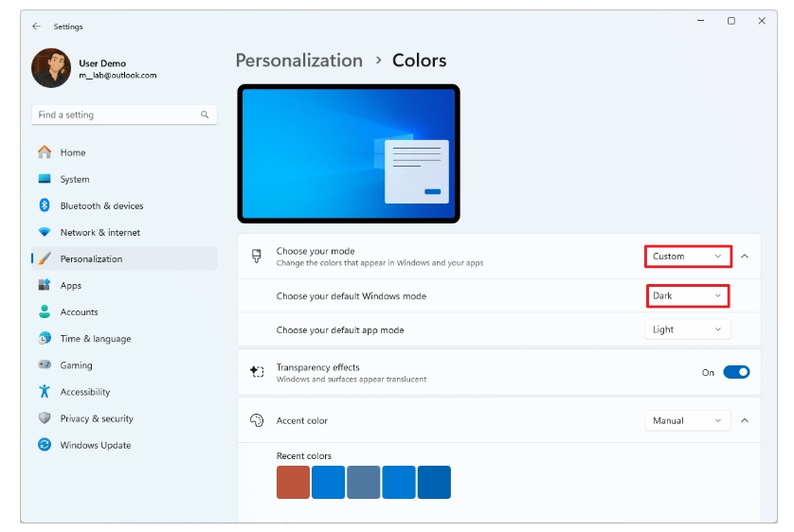
Task: Select the Network & internet Wi-Fi icon
Action: (x=45, y=232)
